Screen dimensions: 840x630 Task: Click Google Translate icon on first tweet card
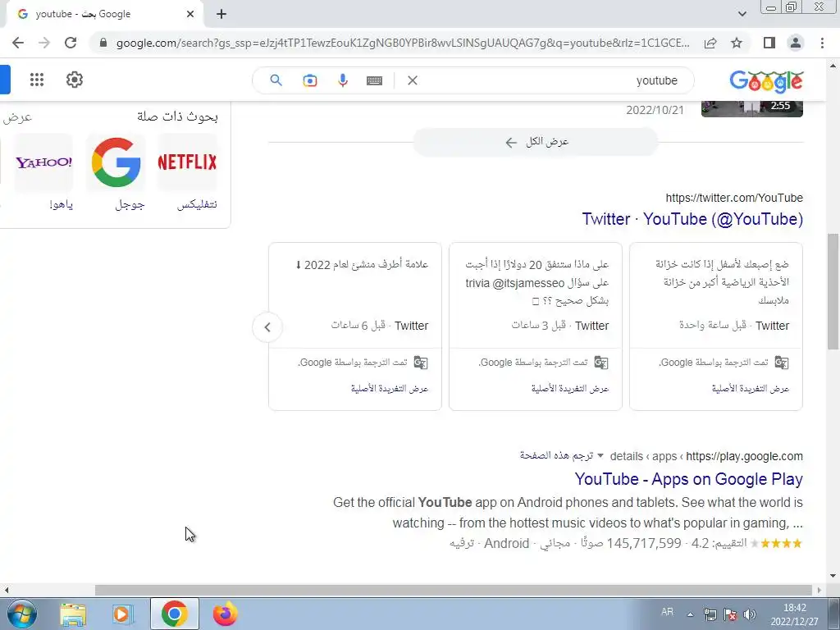(x=782, y=363)
